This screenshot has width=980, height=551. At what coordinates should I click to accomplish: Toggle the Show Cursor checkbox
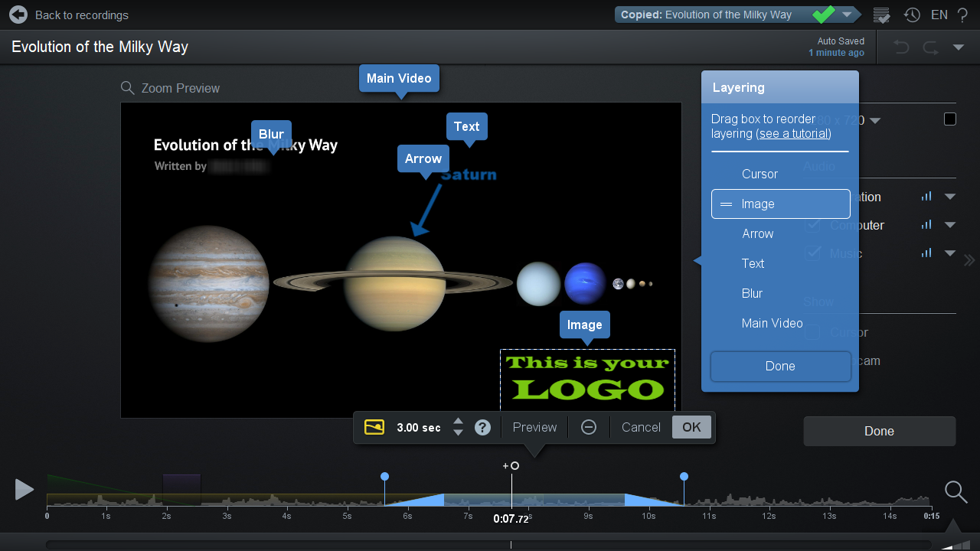(814, 333)
